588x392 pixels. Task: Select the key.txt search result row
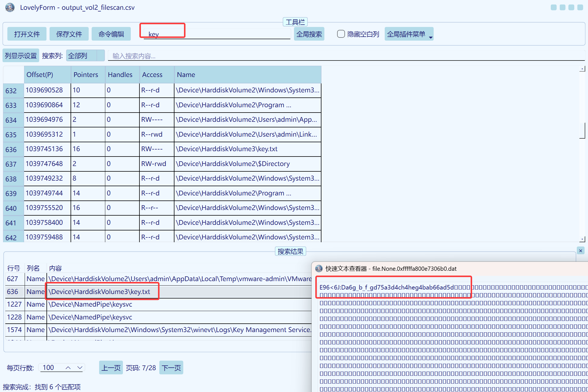pyautogui.click(x=99, y=292)
